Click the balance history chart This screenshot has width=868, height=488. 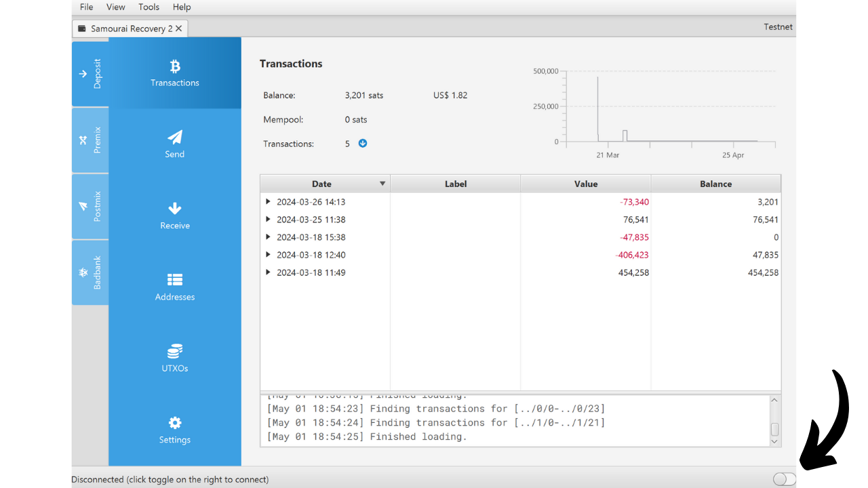(x=654, y=112)
